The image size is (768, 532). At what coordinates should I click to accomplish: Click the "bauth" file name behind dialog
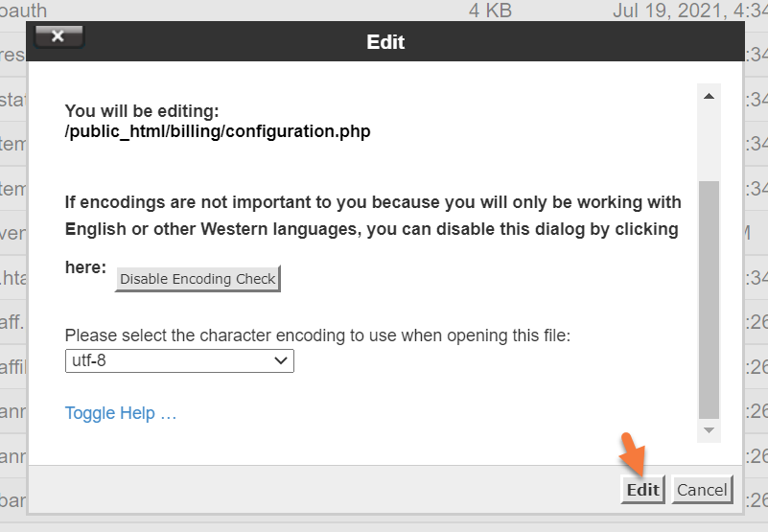[24, 11]
